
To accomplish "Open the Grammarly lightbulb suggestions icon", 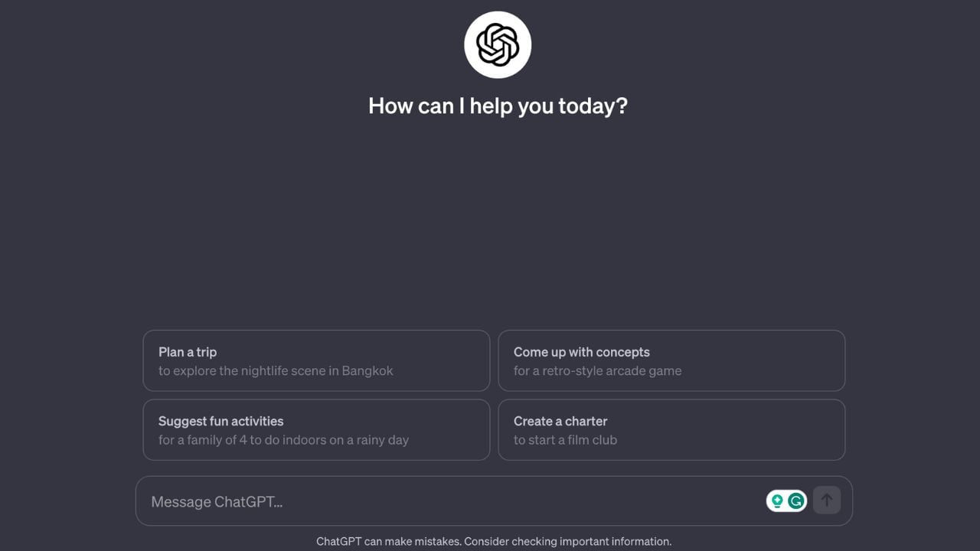I will pyautogui.click(x=777, y=501).
